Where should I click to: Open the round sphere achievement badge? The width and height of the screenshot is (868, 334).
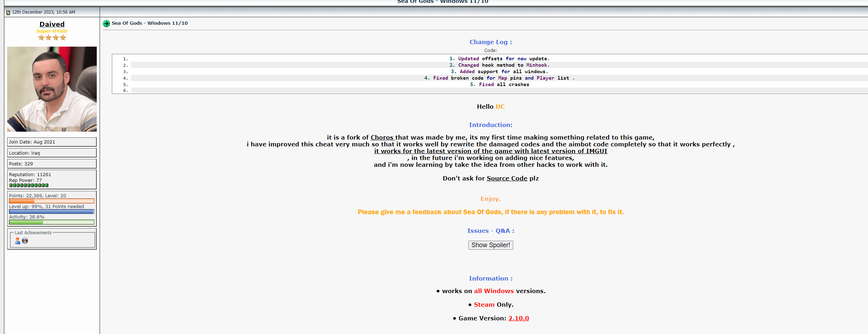tap(25, 241)
